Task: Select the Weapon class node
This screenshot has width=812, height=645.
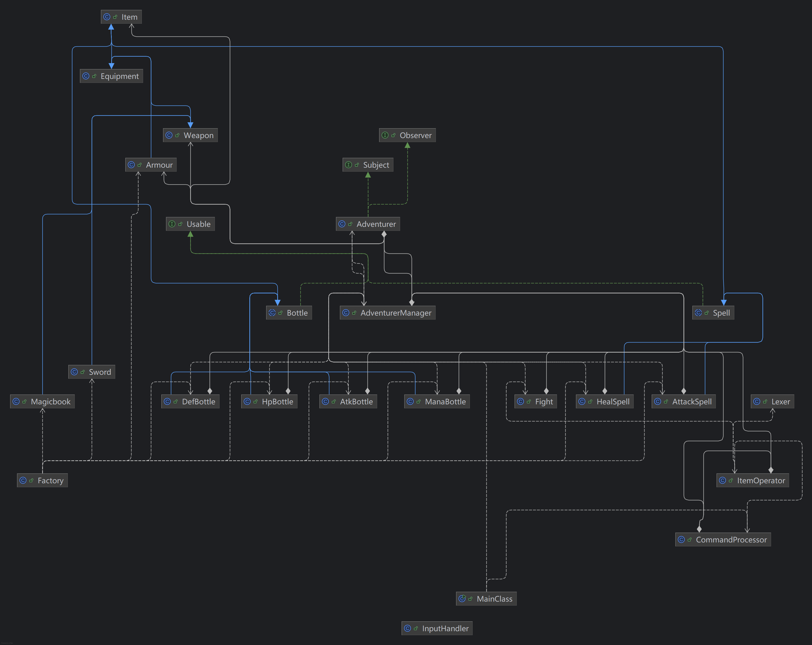Action: [190, 135]
